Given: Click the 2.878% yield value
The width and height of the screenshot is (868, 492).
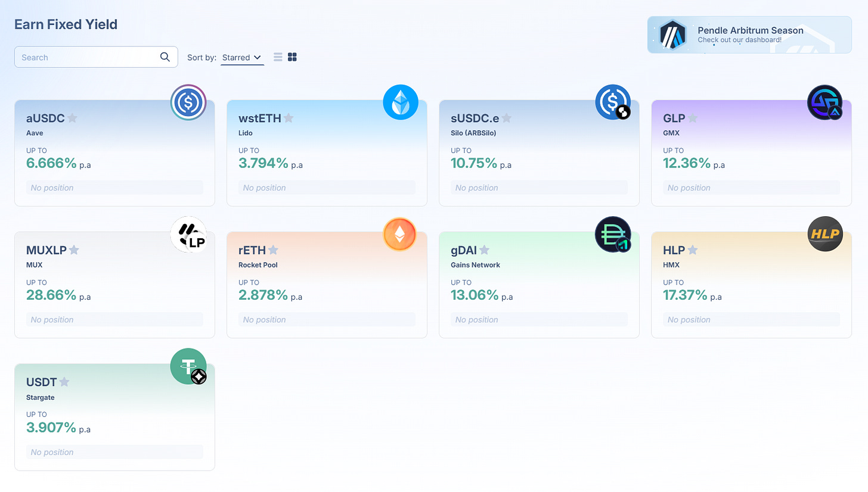Looking at the screenshot, I should pyautogui.click(x=263, y=295).
